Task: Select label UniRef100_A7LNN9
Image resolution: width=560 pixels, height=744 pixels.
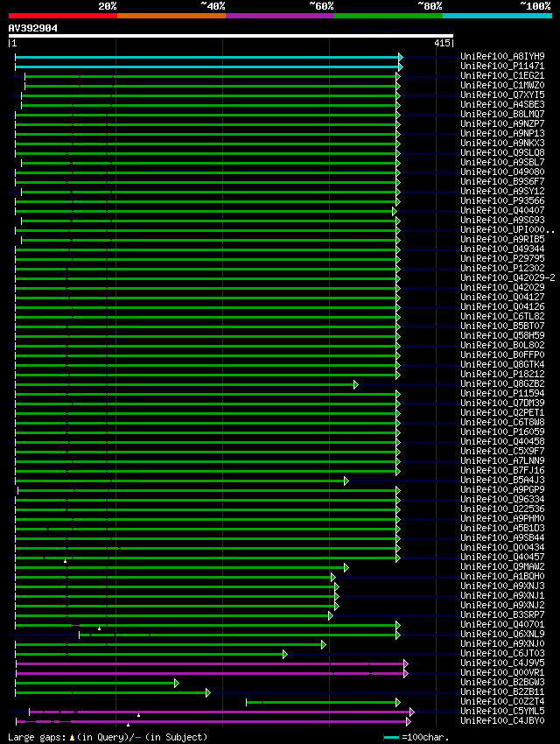Action: [502, 460]
